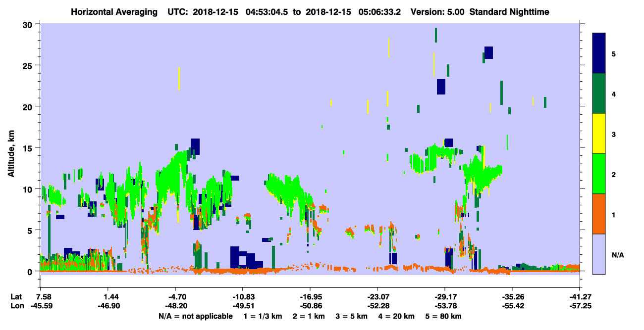
Task: Click the altitude tick label '15'
Action: click(29, 147)
